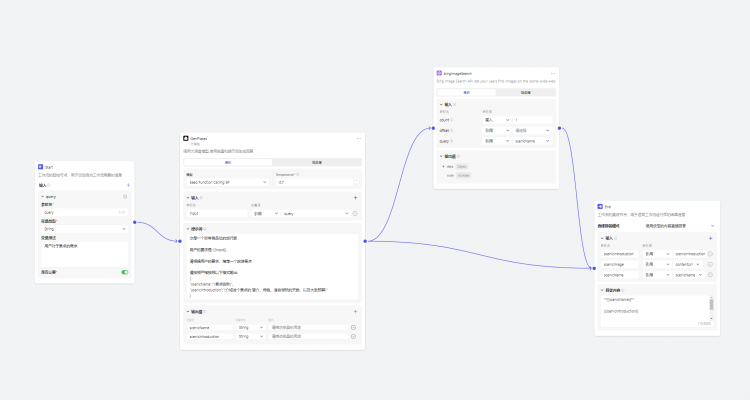Open the offset parameter type dropdown
This screenshot has width=750, height=400.
click(x=497, y=131)
